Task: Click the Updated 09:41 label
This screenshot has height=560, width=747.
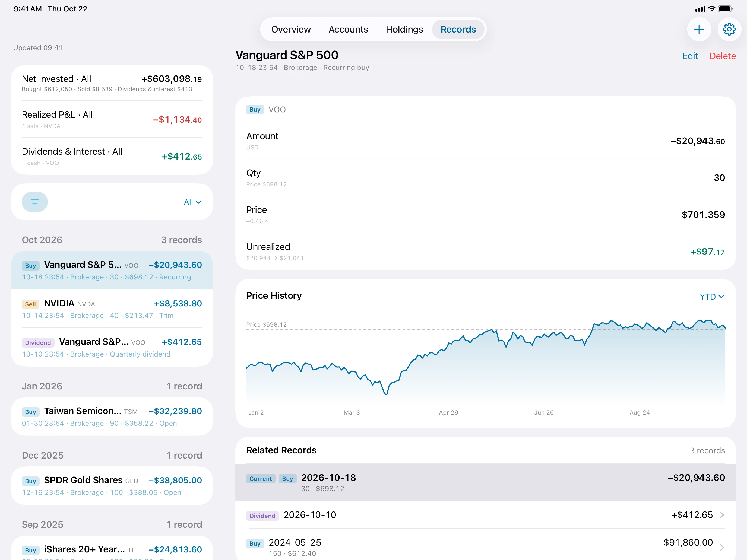Action: click(38, 47)
